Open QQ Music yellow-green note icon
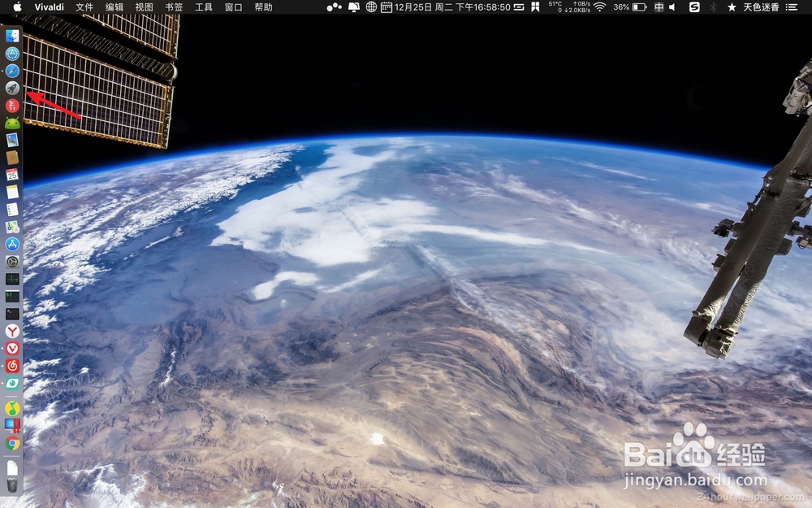812x508 pixels. coord(12,409)
